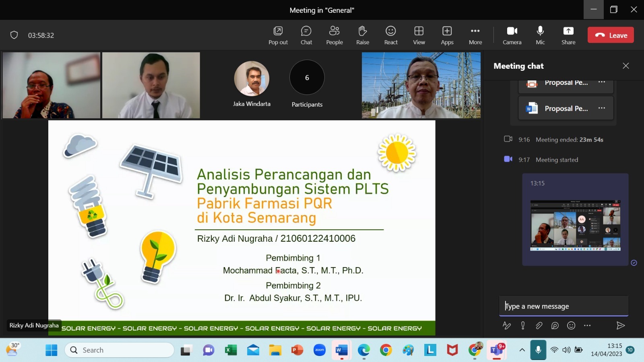Viewport: 644px width, 362px height.
Task: Open the Apps panel
Action: [x=447, y=35]
